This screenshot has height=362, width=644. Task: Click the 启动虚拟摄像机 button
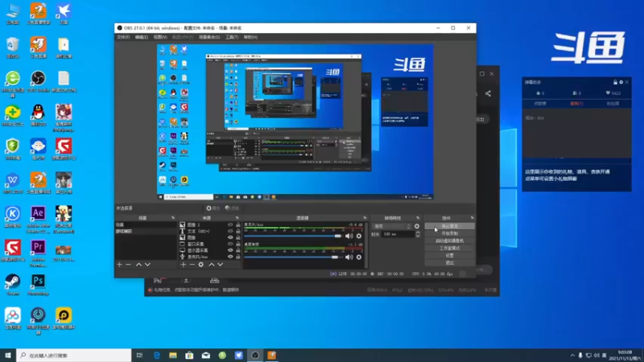tap(450, 241)
